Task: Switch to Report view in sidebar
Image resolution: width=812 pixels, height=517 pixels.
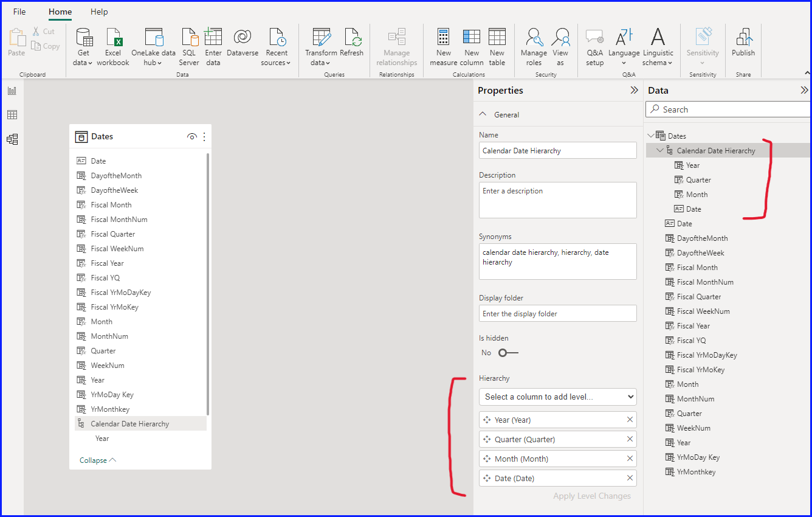Action: coord(12,91)
